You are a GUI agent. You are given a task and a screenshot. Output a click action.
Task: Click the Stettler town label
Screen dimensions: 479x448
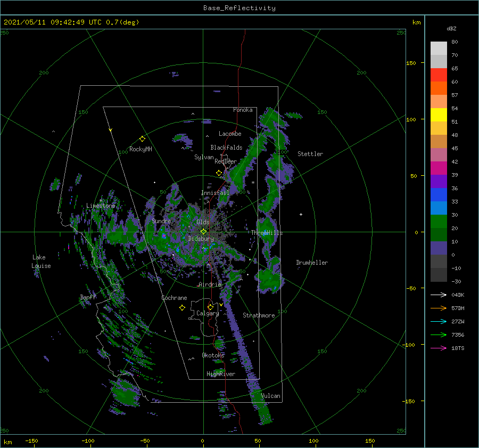[310, 154]
